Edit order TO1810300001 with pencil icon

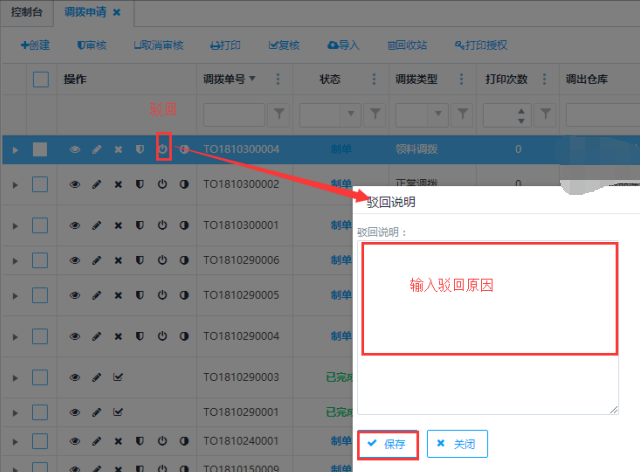(97, 223)
